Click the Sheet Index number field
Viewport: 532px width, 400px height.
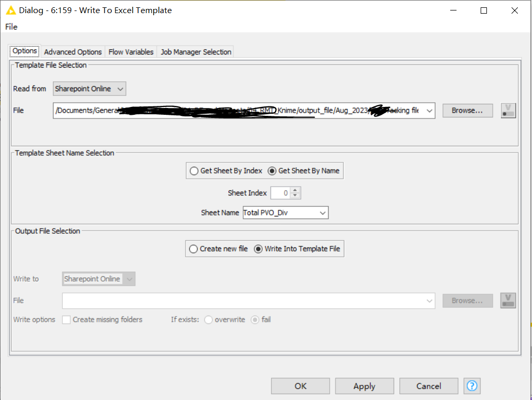[281, 193]
